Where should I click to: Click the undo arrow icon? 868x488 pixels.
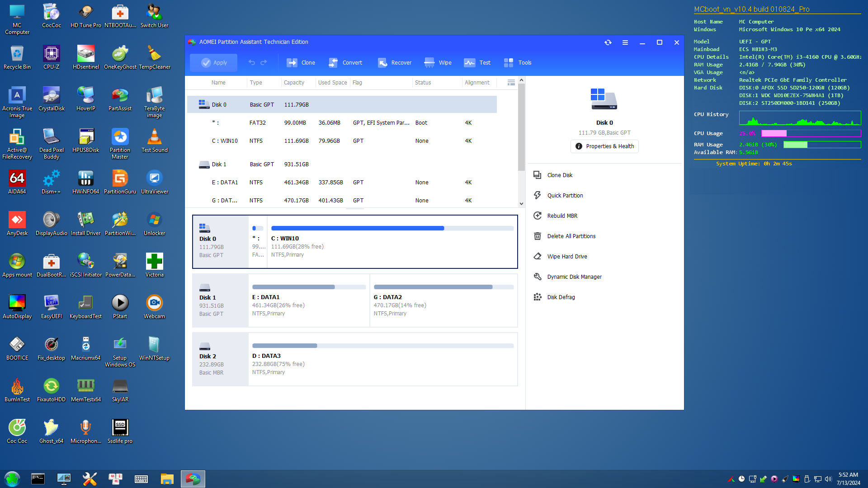[x=252, y=63]
